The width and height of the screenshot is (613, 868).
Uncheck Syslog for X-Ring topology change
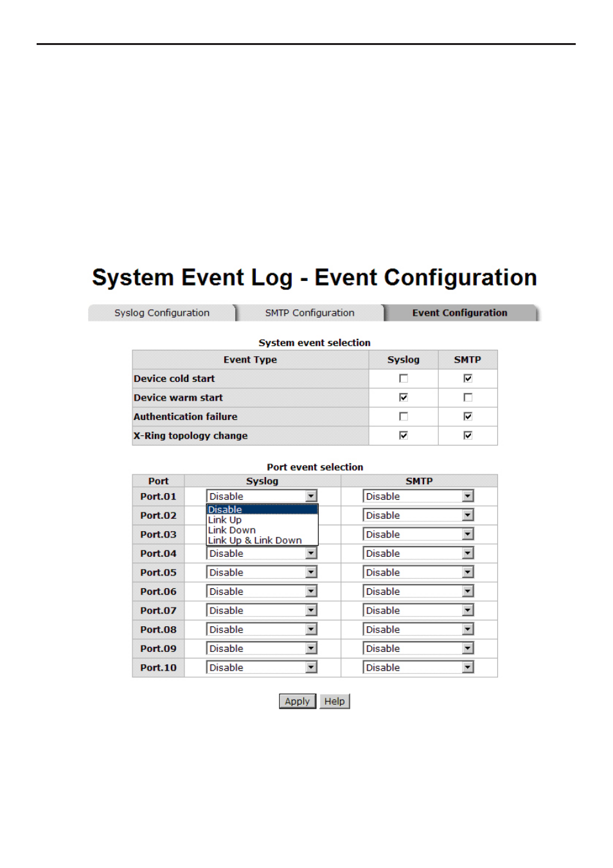[x=404, y=435]
